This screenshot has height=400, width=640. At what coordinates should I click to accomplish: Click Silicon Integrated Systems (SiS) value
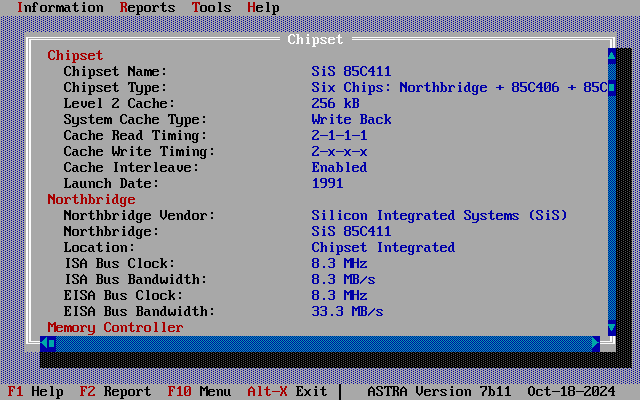440,215
